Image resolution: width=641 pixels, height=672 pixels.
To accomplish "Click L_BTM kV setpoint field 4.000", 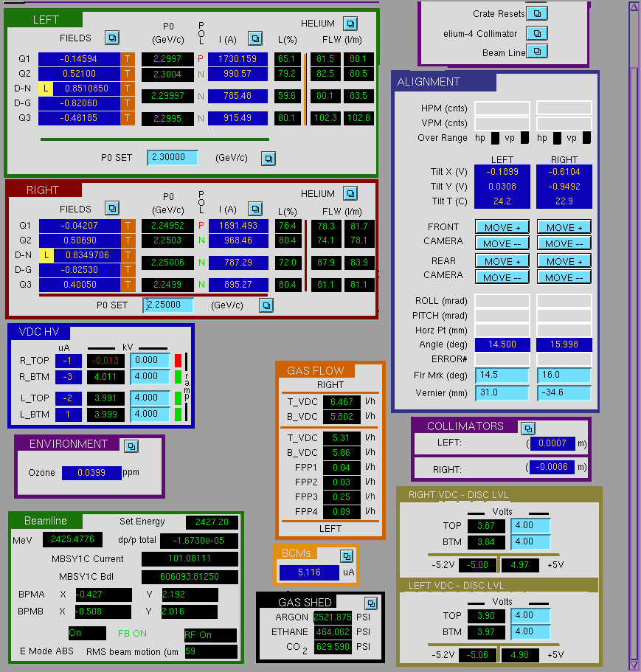I will pos(150,415).
